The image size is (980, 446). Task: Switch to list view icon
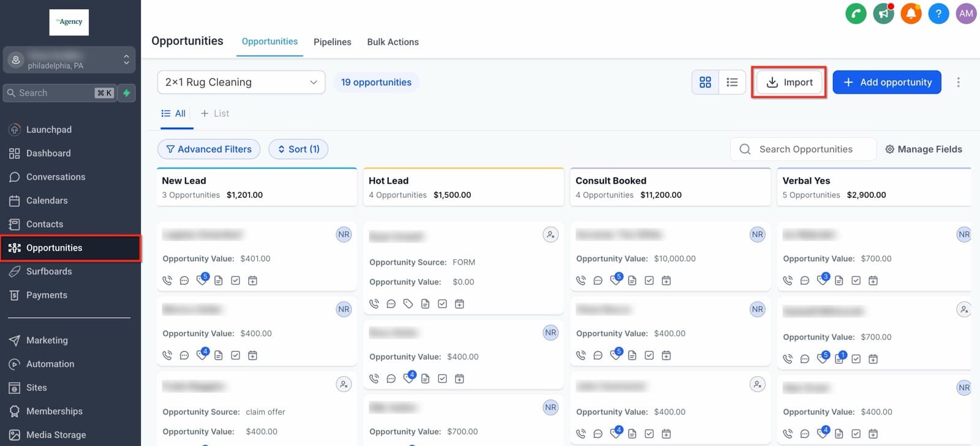(732, 82)
